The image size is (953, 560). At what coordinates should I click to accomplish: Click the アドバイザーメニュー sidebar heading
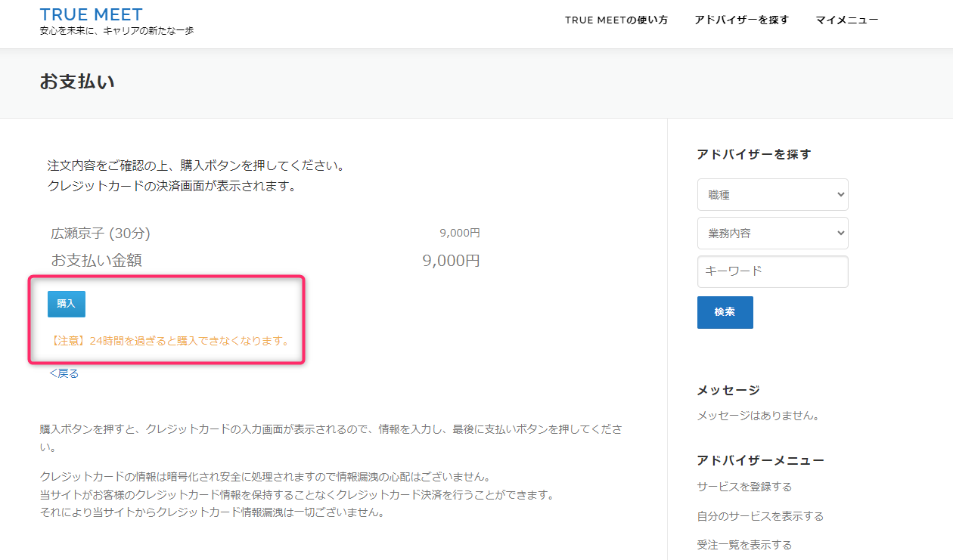pos(760,461)
